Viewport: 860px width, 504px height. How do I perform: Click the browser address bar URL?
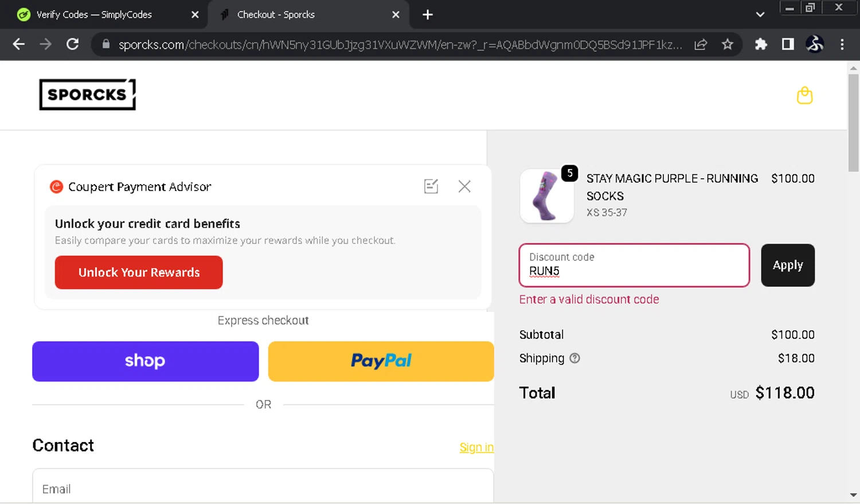(400, 45)
